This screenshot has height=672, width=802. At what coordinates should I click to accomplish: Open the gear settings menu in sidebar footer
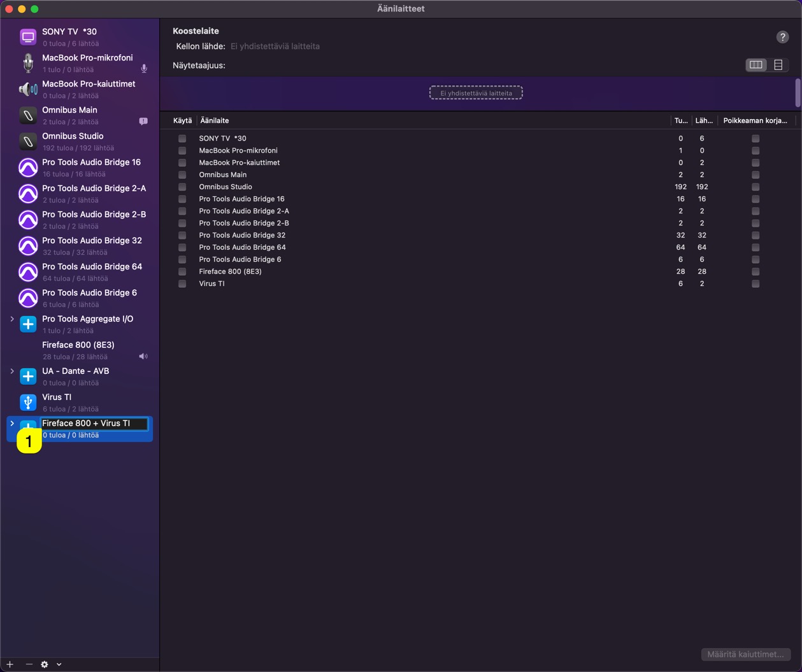45,664
